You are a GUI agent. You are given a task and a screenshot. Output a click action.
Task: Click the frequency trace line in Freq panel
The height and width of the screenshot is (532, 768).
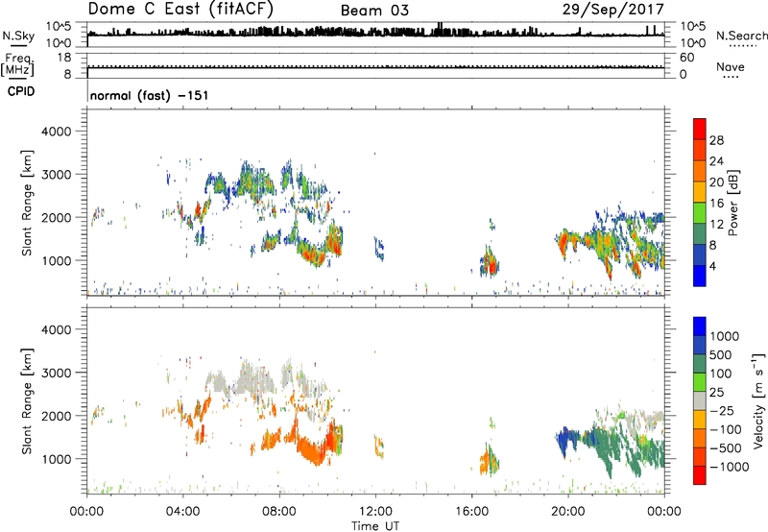click(375, 67)
